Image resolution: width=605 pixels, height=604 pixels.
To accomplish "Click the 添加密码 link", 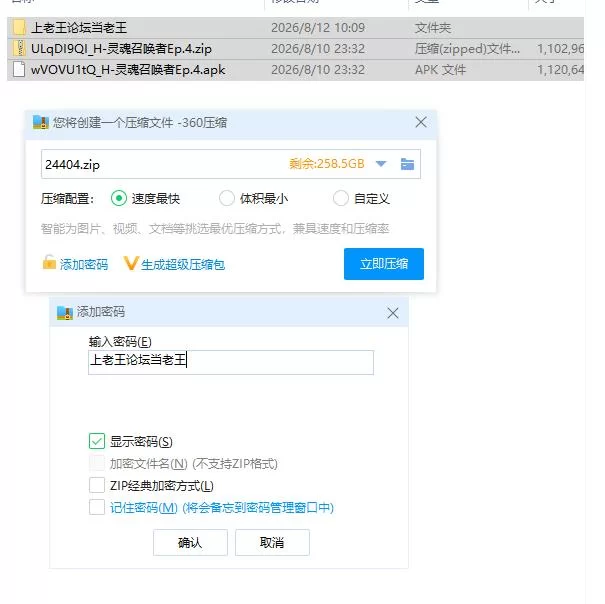I will (x=84, y=264).
